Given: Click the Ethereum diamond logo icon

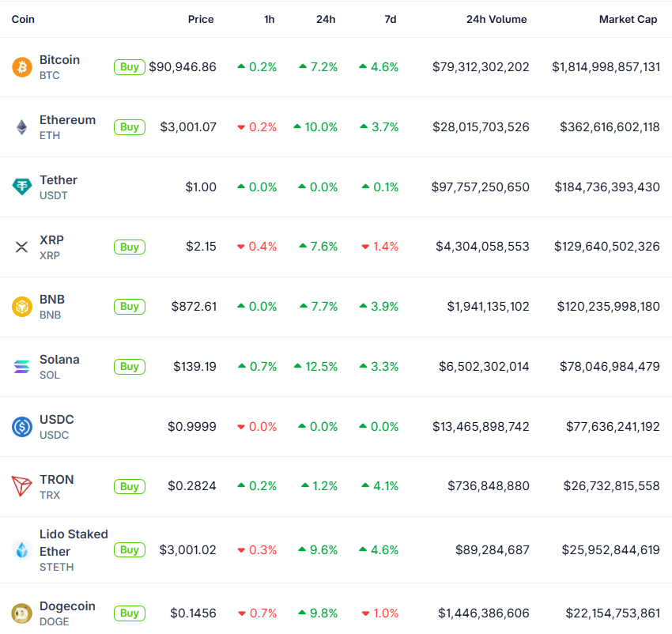Looking at the screenshot, I should 21,127.
